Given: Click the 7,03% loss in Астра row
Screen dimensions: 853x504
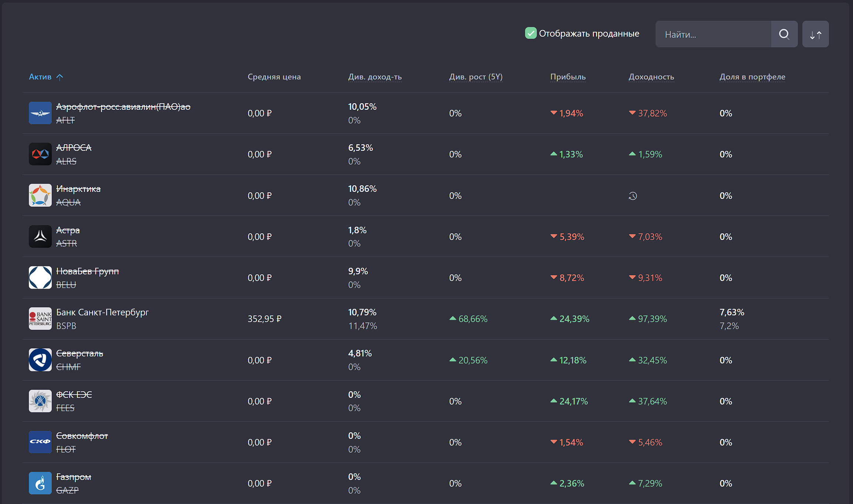Looking at the screenshot, I should tap(650, 237).
